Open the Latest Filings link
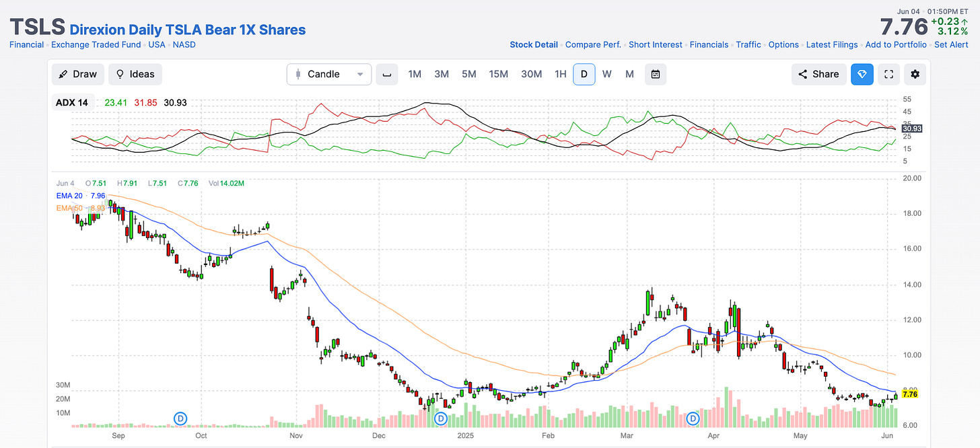Screen dimensions: 980x448 point(832,44)
